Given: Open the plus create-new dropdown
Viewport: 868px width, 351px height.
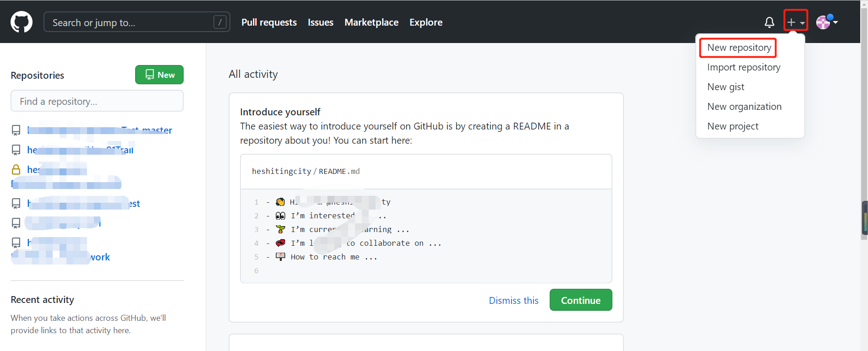Looking at the screenshot, I should coord(796,22).
